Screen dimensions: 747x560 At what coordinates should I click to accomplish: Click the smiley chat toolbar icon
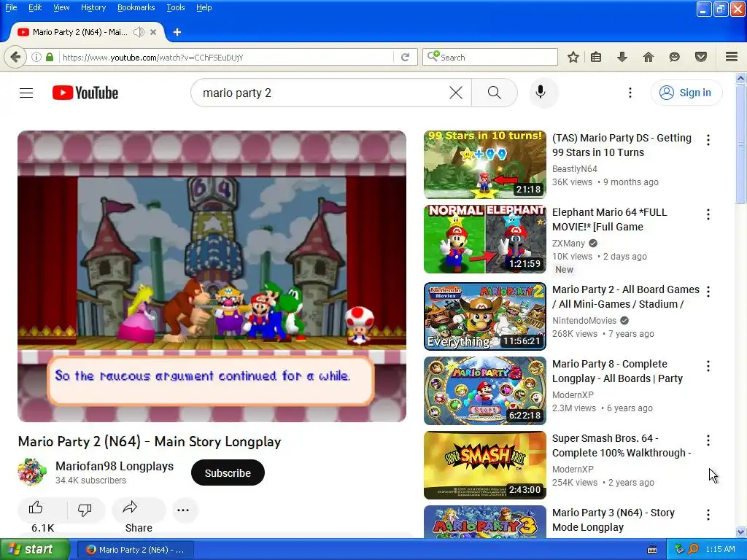click(675, 57)
